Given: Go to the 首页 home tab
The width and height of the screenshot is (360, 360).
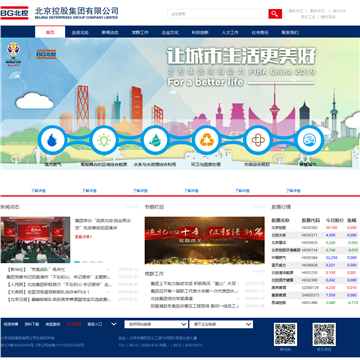Looking at the screenshot, I should point(50,32).
